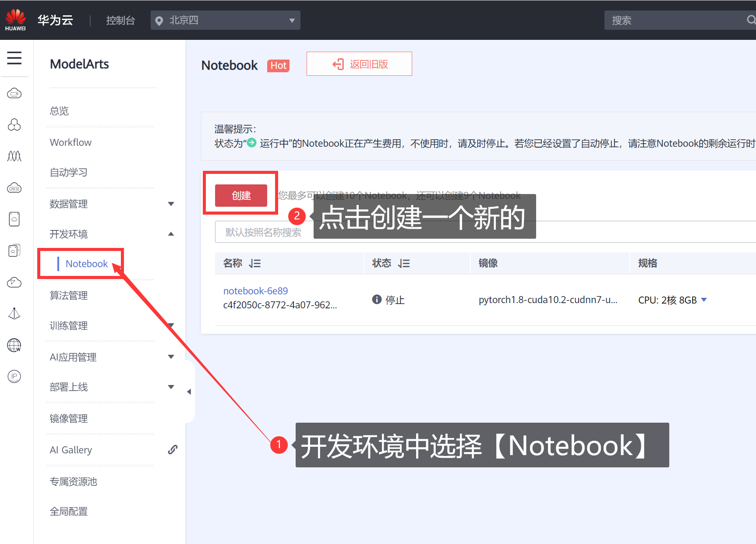Click the info icon next to 停止
The width and height of the screenshot is (756, 544).
(377, 299)
